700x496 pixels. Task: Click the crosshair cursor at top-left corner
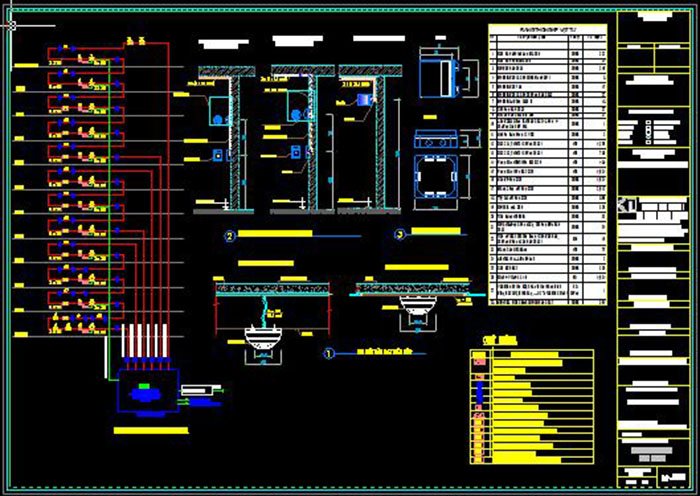[x=11, y=27]
